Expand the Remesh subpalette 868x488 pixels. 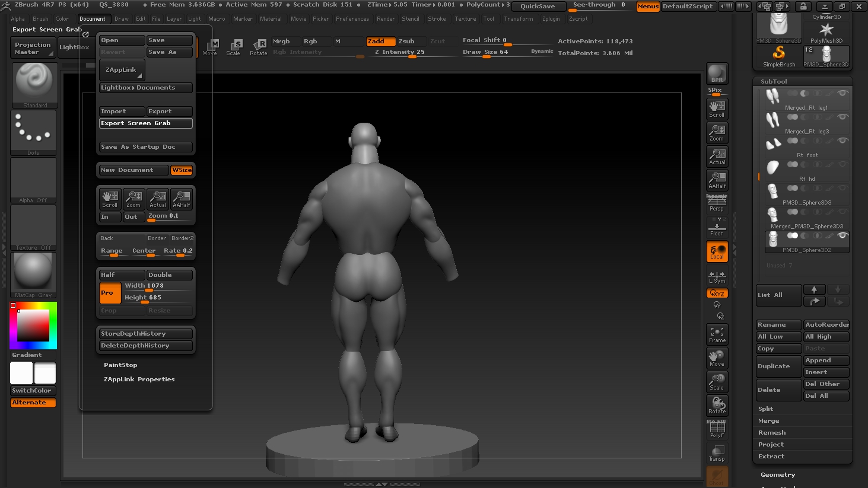pyautogui.click(x=771, y=433)
